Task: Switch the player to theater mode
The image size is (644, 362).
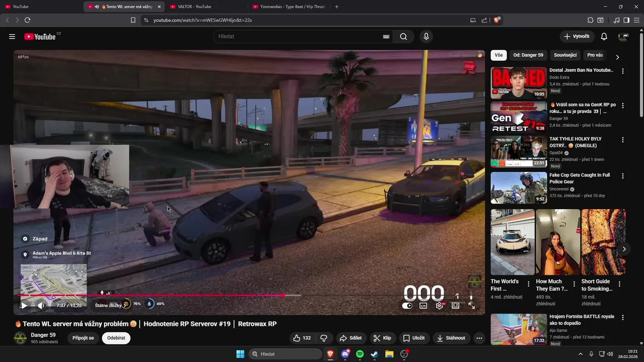Action: pos(455,306)
